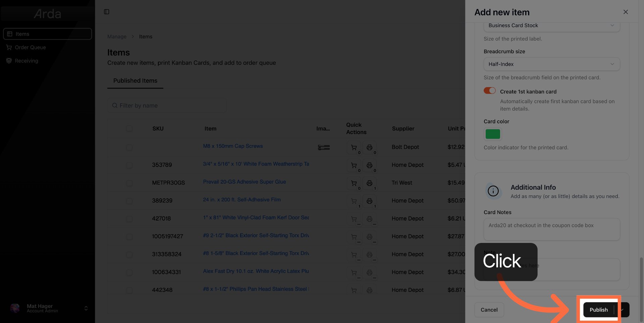Sort by the SKU column header
The width and height of the screenshot is (644, 323).
pos(158,129)
